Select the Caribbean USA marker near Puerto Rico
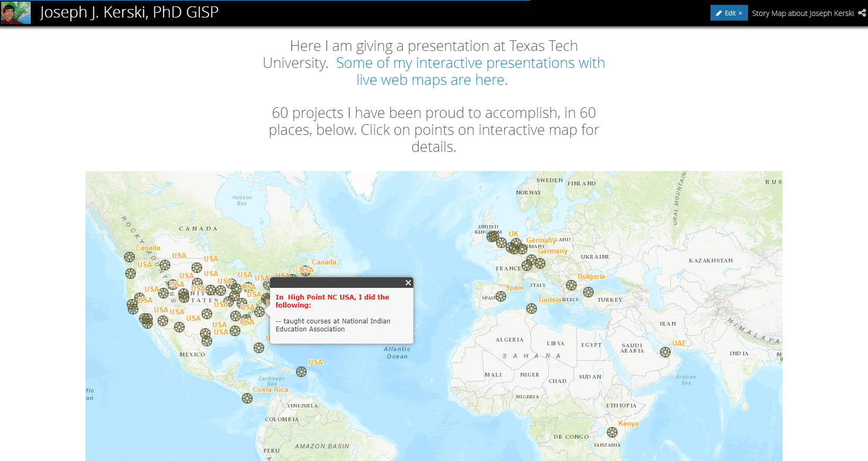This screenshot has width=868, height=461. [x=301, y=372]
